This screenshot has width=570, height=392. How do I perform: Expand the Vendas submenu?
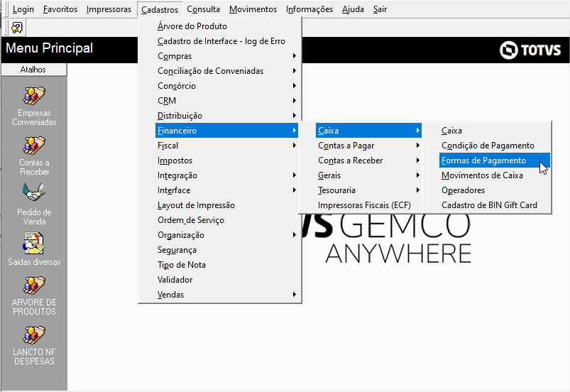[227, 295]
